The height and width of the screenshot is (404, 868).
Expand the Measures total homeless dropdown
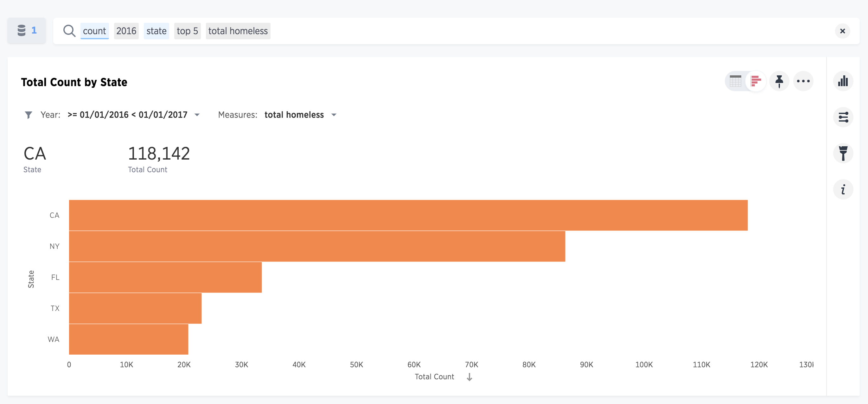(x=334, y=115)
